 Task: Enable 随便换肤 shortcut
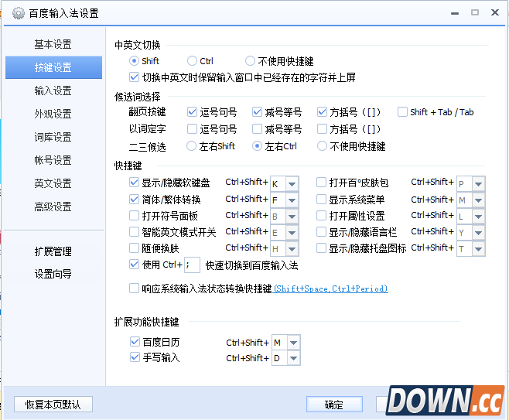coord(134,248)
